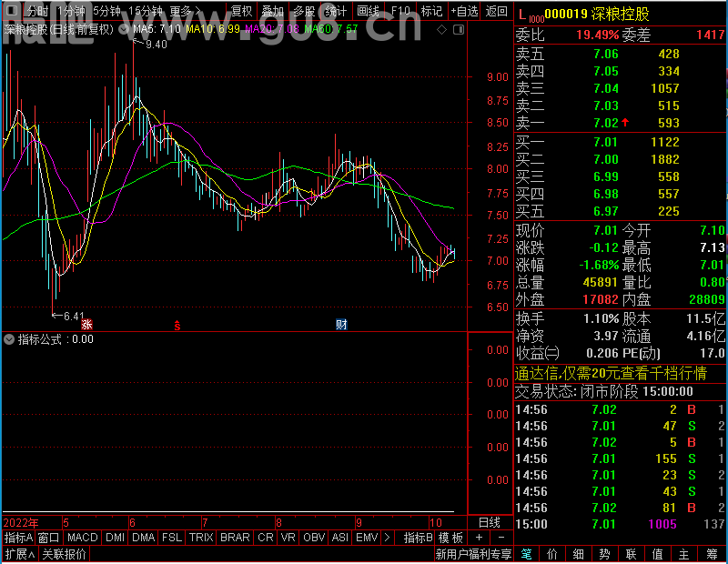This screenshot has width=728, height=564.
Task: Open 新用户福利专享 promotion link
Action: pyautogui.click(x=473, y=554)
